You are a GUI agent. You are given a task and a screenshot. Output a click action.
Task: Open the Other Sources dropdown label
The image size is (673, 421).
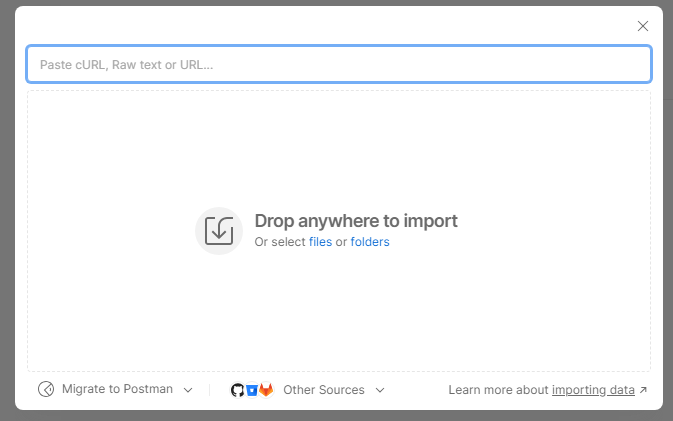click(x=324, y=390)
